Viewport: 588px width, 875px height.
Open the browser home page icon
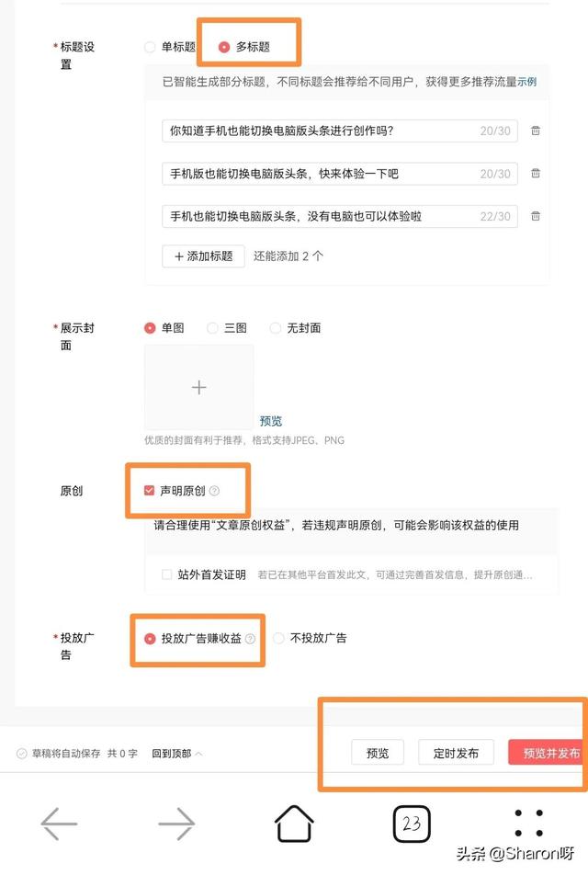294,824
